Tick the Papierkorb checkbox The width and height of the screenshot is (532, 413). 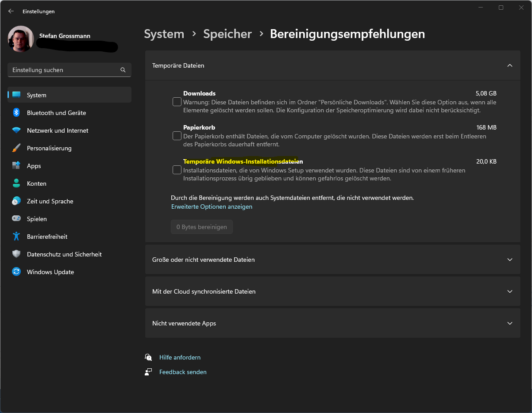[x=177, y=136]
